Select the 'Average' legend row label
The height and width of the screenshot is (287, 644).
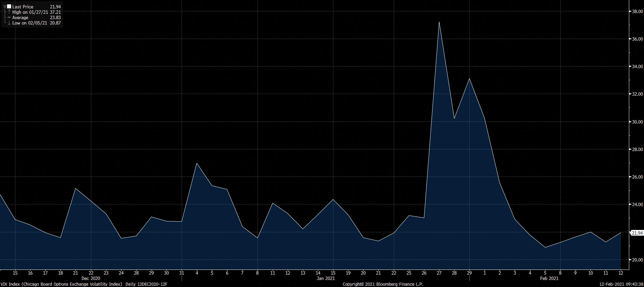(x=20, y=17)
